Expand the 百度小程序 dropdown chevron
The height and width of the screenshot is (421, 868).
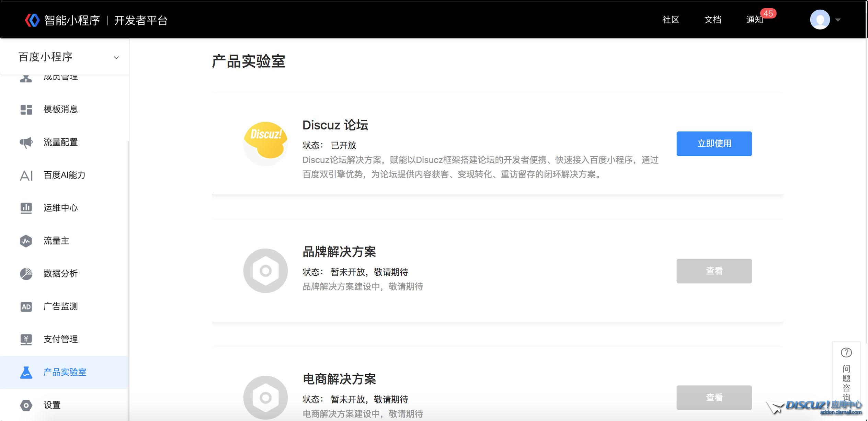tap(116, 58)
